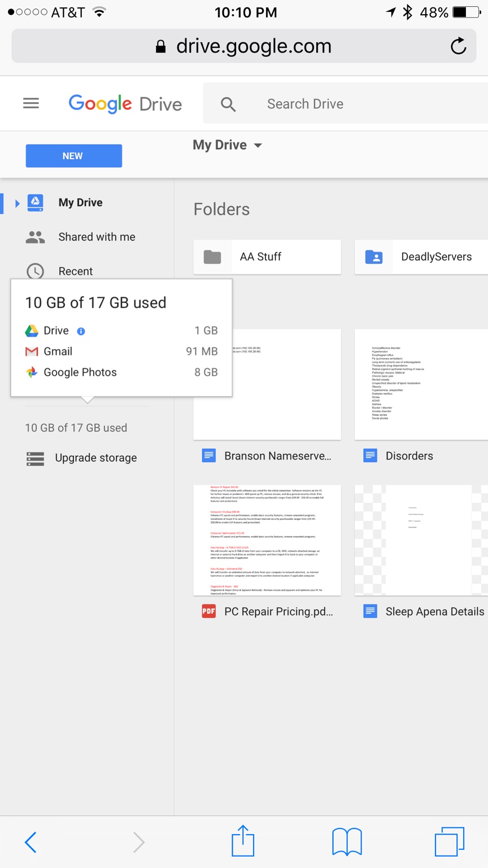
Task: Select Gmail 91 MB storage row text
Action: [121, 351]
